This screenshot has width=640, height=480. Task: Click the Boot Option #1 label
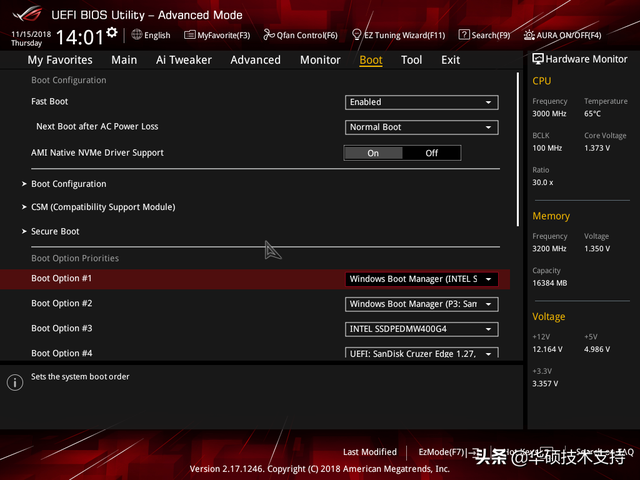coord(62,278)
